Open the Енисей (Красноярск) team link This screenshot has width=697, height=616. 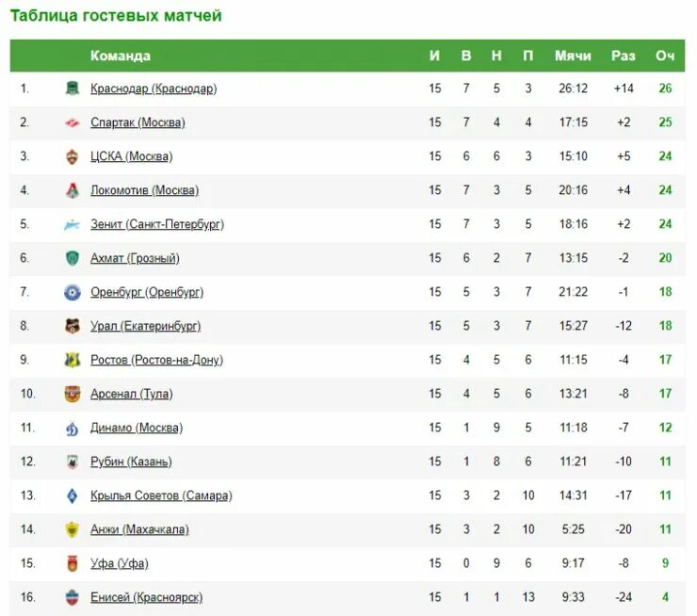(x=146, y=597)
